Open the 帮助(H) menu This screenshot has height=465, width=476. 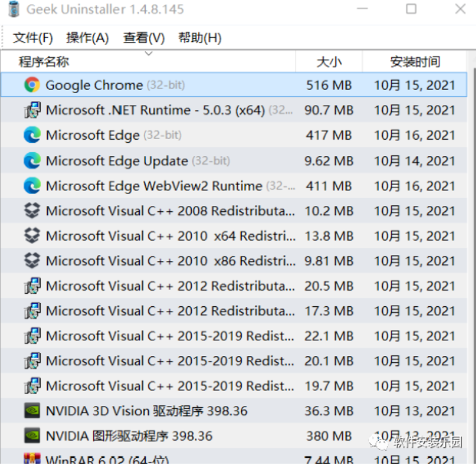point(200,37)
